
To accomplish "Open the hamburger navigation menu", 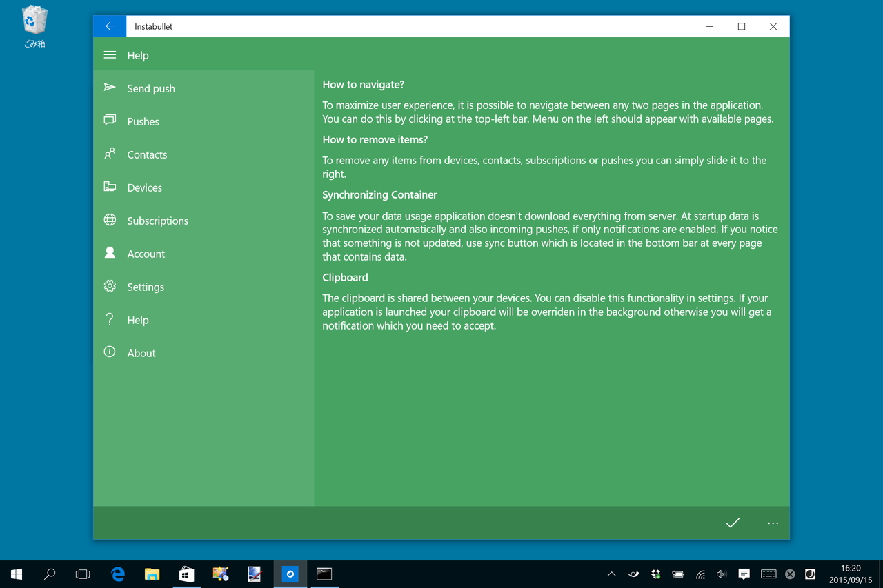I will coord(110,55).
